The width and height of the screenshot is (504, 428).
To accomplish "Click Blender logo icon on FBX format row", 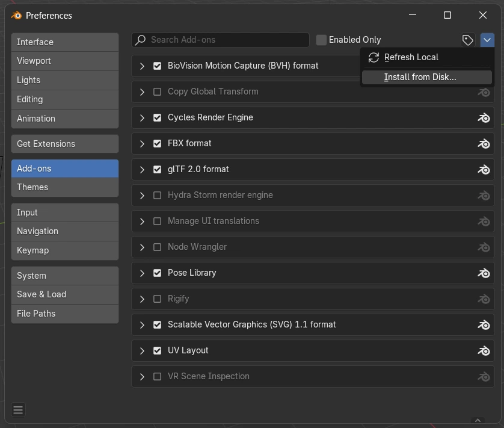I will 484,144.
